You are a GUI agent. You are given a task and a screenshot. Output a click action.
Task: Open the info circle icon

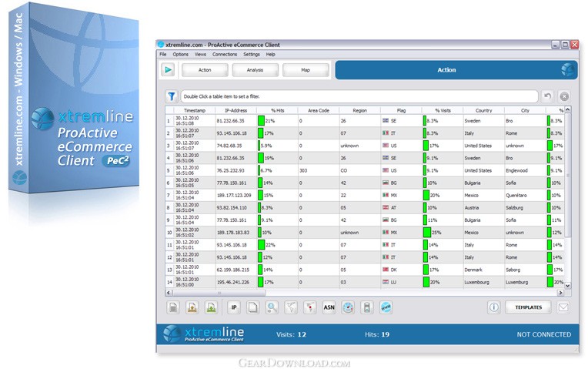coord(494,307)
